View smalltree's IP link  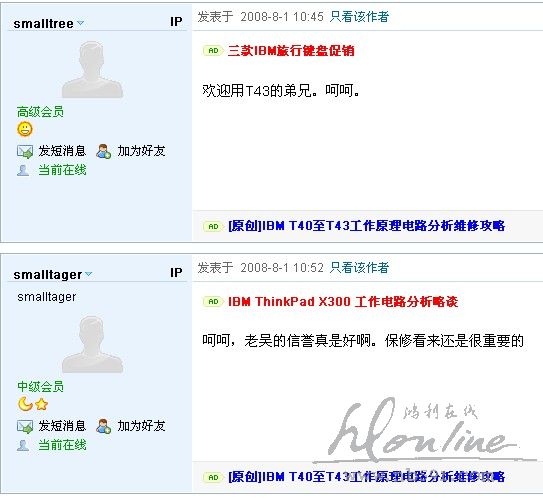click(x=176, y=22)
